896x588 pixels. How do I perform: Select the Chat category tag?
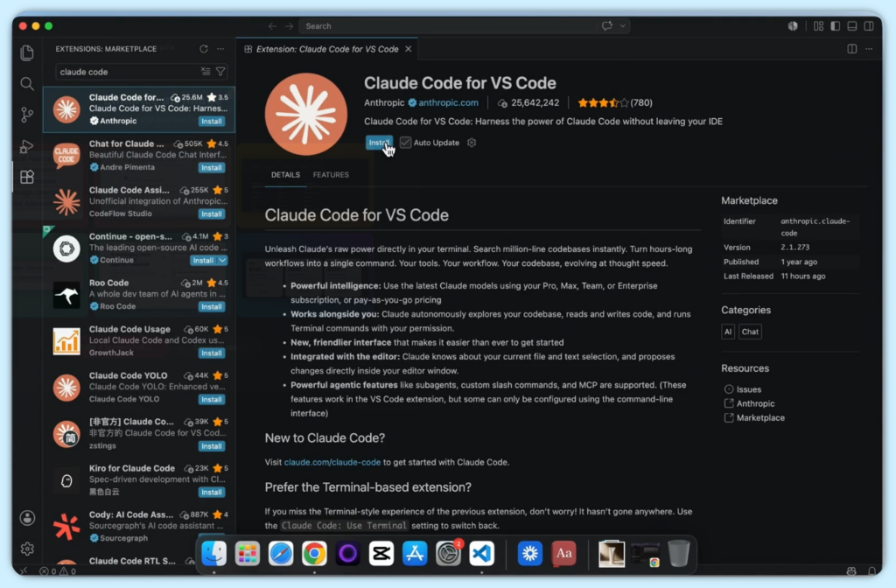coord(750,332)
